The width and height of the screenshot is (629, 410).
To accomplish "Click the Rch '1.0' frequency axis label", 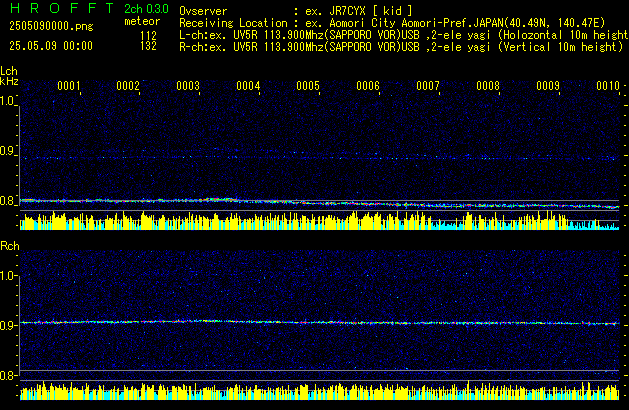I will pos(8,276).
